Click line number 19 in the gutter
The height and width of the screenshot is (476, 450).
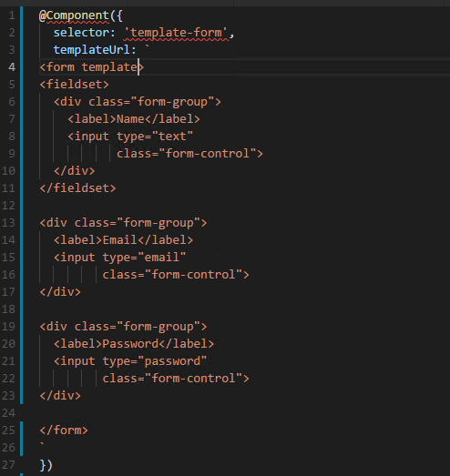point(8,327)
